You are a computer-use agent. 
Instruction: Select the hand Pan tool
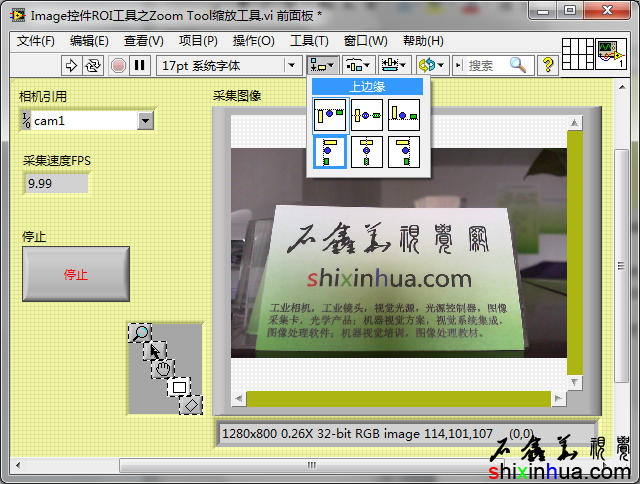(164, 368)
